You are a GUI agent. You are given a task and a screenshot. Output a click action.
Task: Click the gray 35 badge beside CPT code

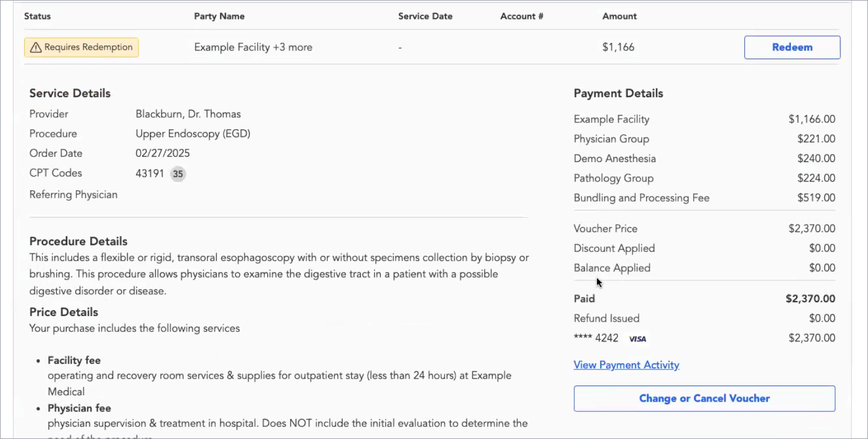[178, 174]
